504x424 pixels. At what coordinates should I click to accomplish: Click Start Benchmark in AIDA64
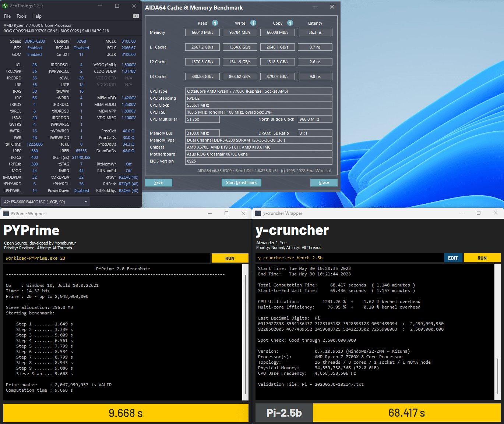[x=241, y=182]
